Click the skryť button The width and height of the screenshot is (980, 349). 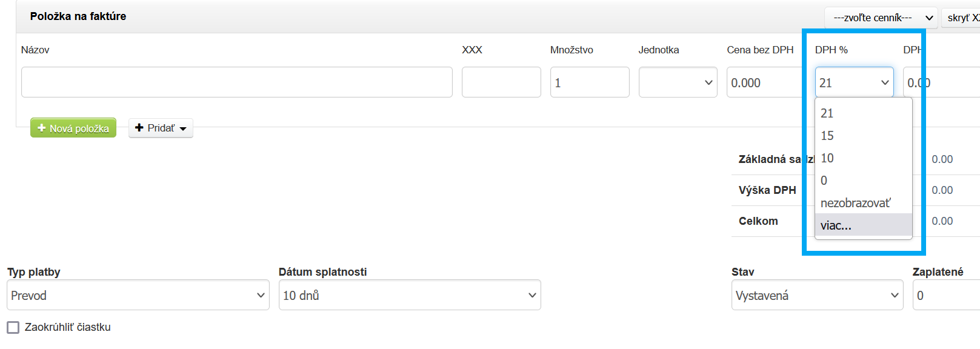click(x=961, y=18)
